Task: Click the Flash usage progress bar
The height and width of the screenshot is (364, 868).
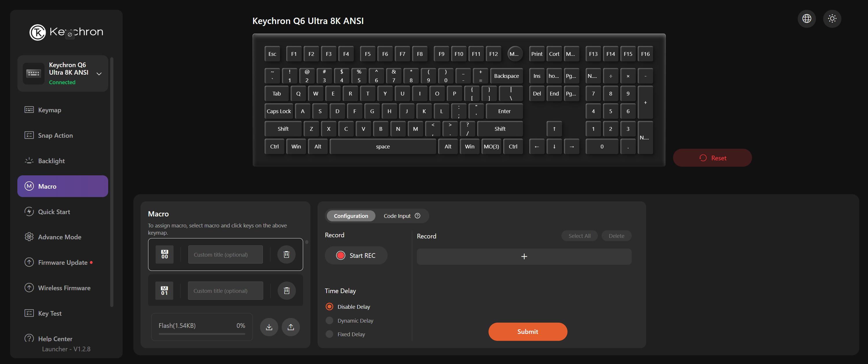Action: click(x=202, y=334)
